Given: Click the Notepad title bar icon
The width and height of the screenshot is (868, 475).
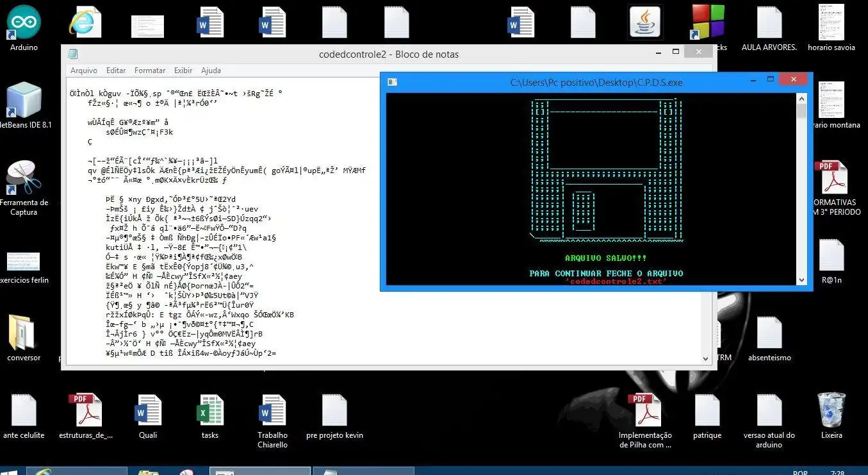Looking at the screenshot, I should 72,54.
